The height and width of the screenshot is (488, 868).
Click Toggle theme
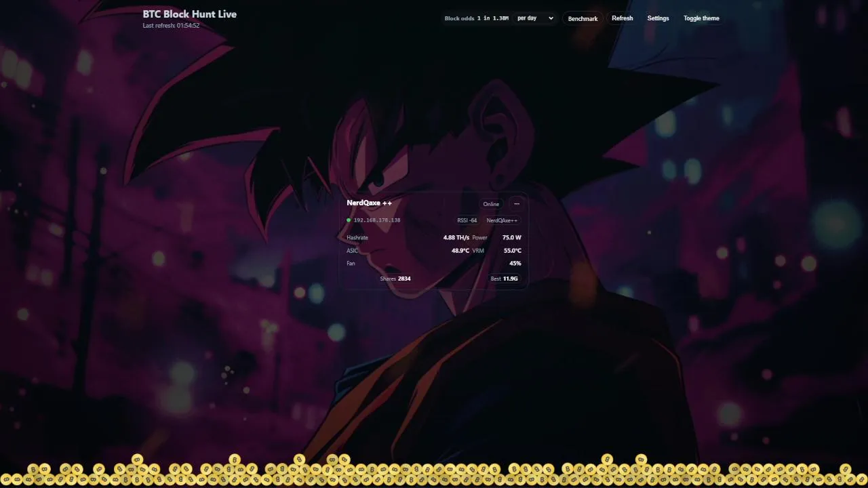click(x=701, y=18)
